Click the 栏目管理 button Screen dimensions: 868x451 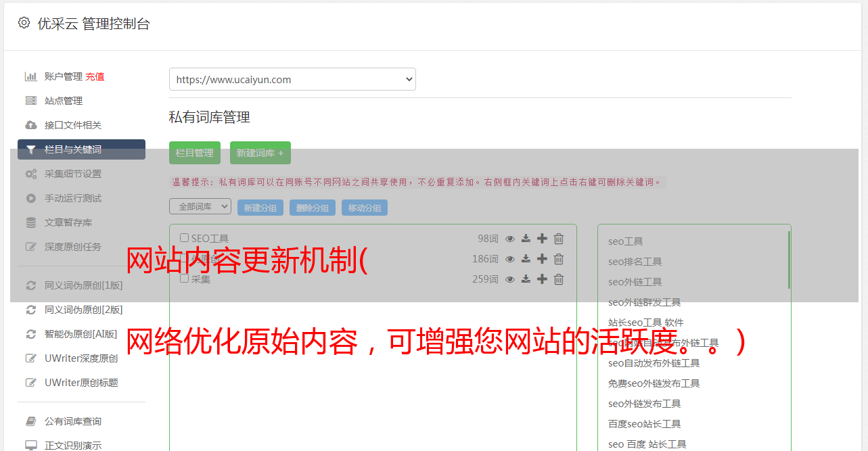pyautogui.click(x=195, y=153)
